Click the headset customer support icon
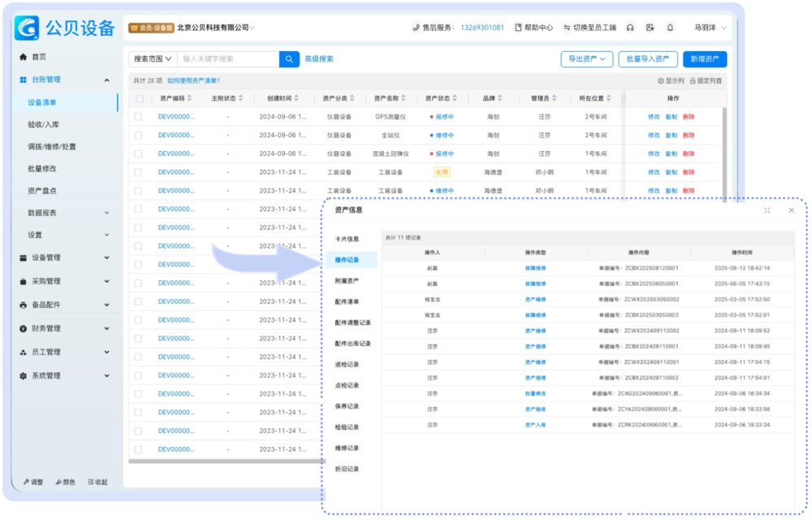Viewport: 812px width, 520px height. click(630, 28)
